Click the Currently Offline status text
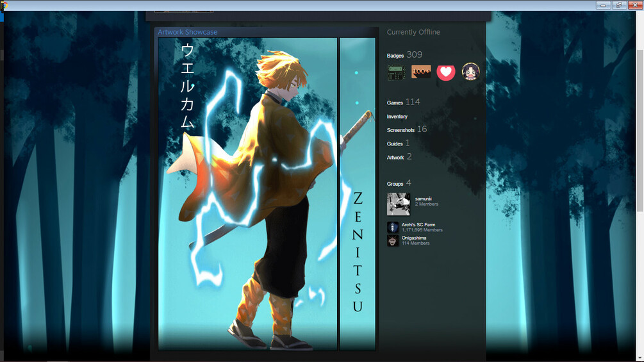Viewport: 644px width, 362px height. tap(413, 32)
